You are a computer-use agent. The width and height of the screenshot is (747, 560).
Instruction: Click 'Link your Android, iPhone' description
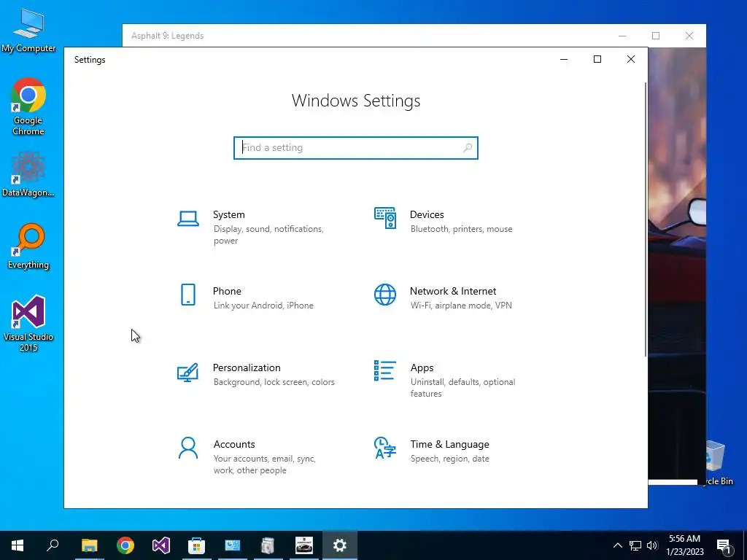(x=263, y=306)
